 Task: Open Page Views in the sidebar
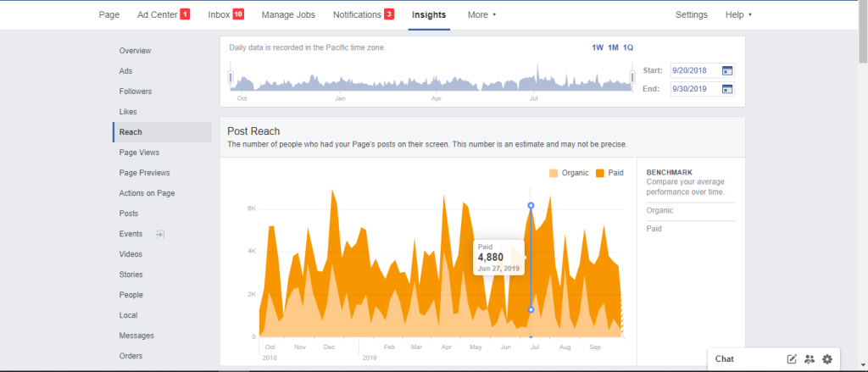coord(139,153)
